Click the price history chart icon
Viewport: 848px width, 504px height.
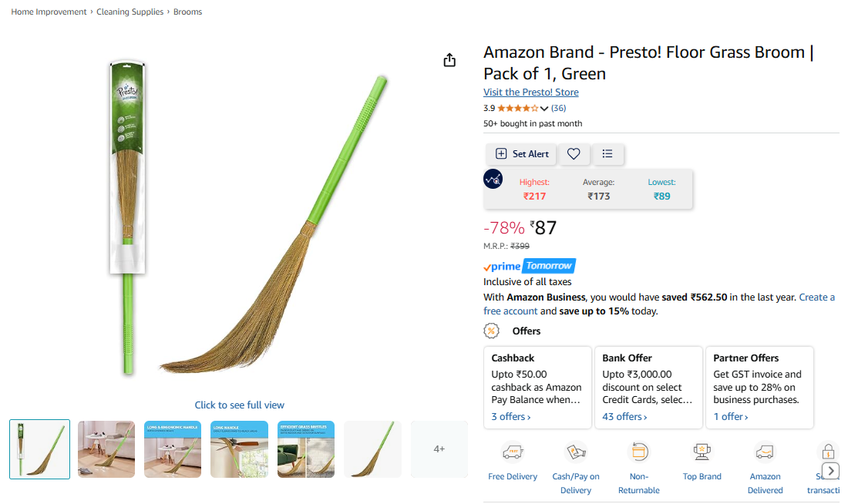tap(493, 179)
